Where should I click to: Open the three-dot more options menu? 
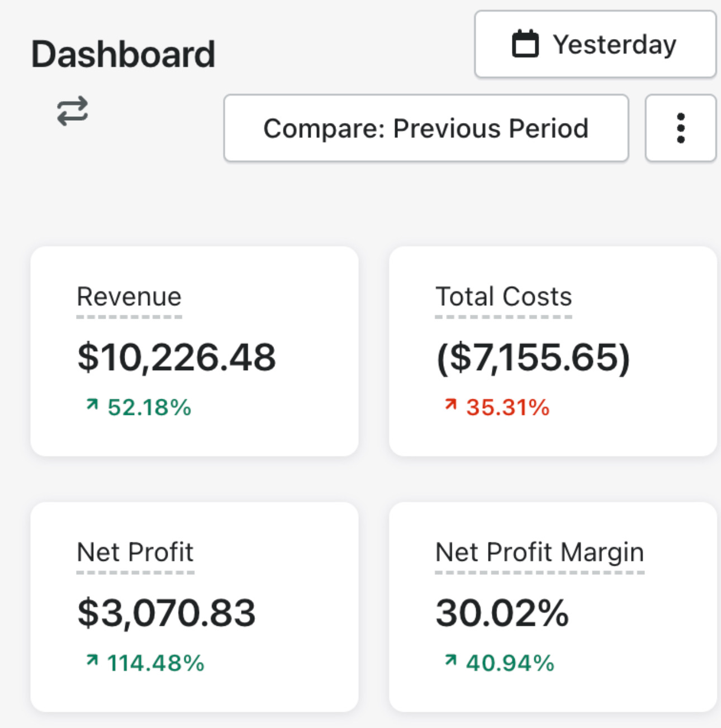click(x=680, y=128)
